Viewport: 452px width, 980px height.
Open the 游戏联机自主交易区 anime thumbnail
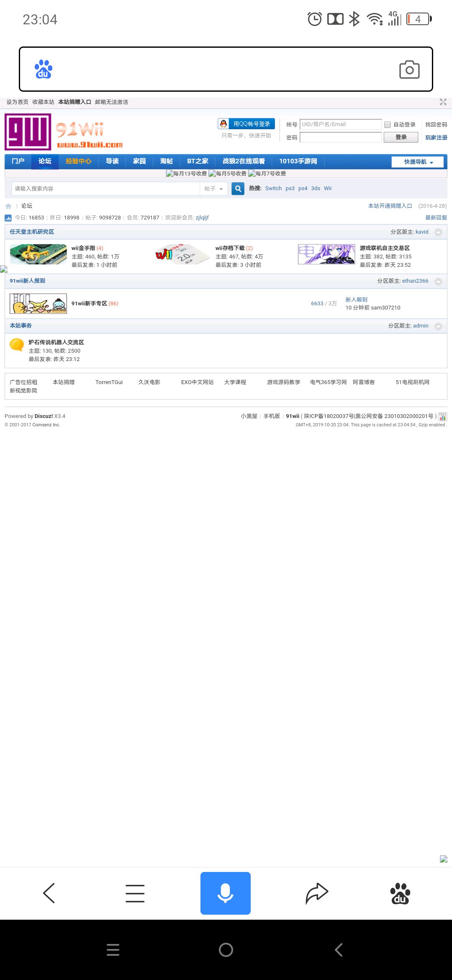click(x=326, y=254)
